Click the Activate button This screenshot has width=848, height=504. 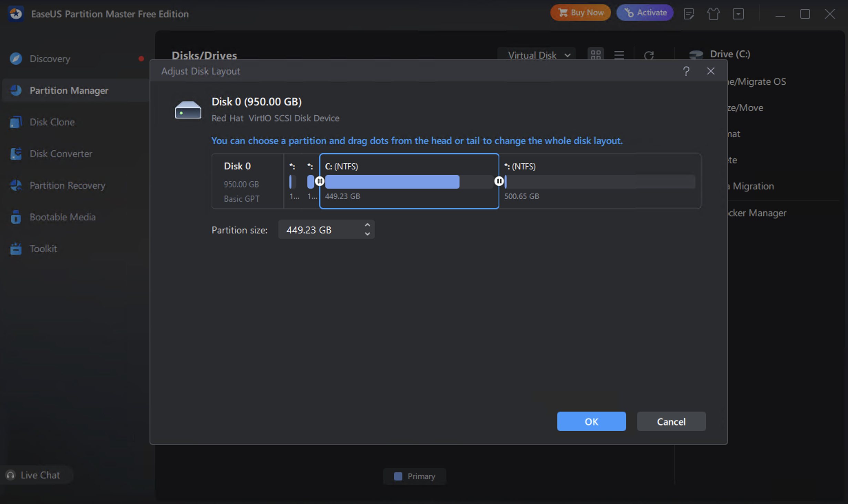point(645,13)
